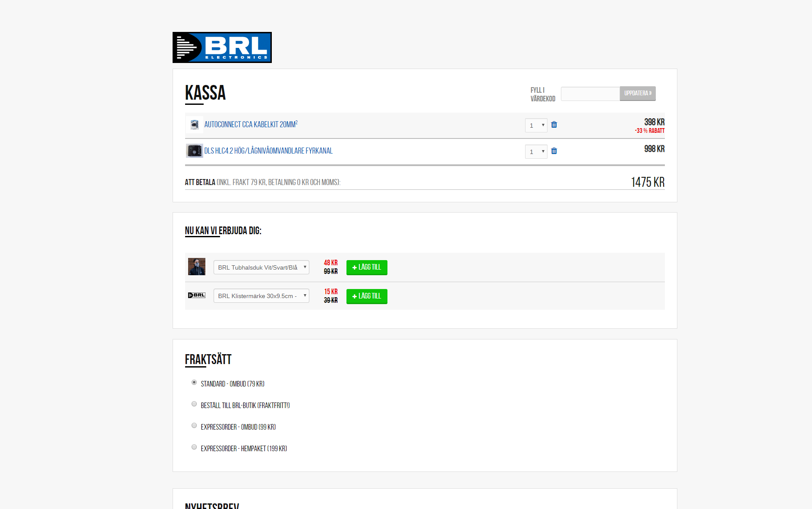Click the Nu kan vi erbjuda dig heading
Viewport: 812px width, 509px height.
coord(223,231)
